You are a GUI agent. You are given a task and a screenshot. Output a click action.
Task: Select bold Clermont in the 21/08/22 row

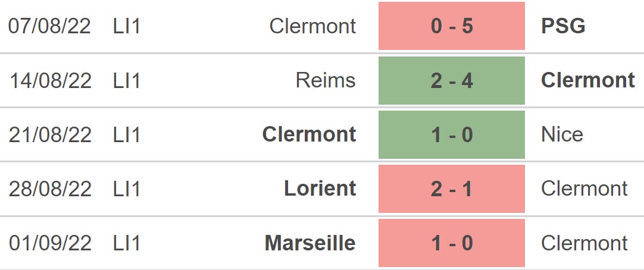coord(310,134)
